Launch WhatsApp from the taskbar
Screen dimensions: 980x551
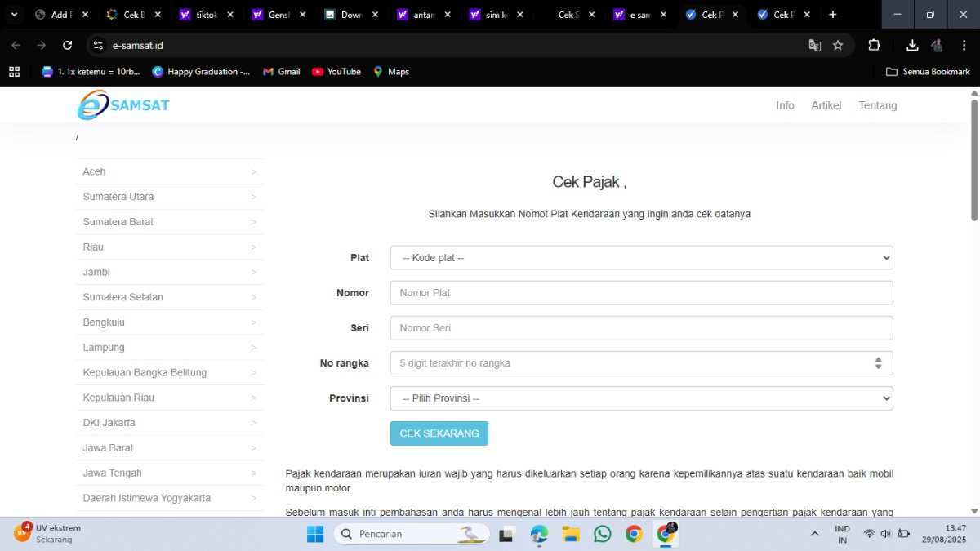(x=603, y=534)
